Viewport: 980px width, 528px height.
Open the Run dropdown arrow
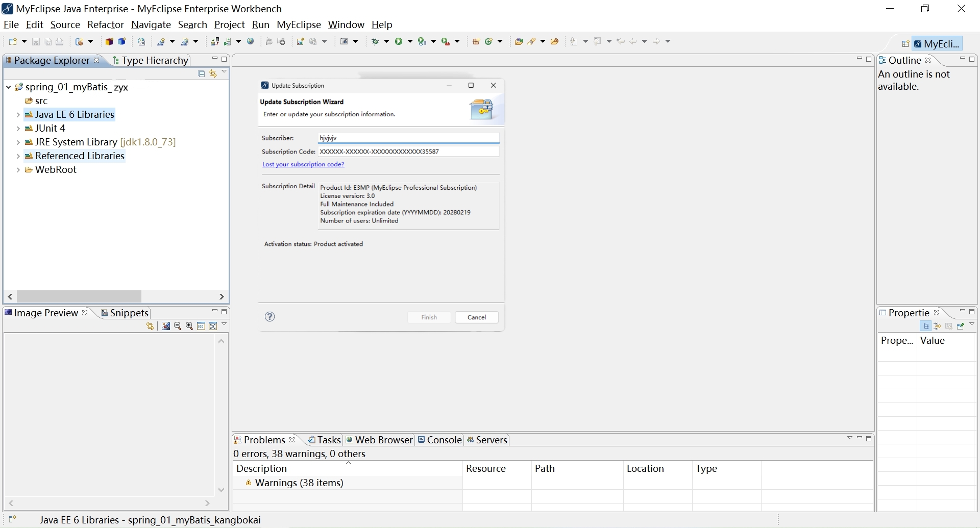(409, 41)
